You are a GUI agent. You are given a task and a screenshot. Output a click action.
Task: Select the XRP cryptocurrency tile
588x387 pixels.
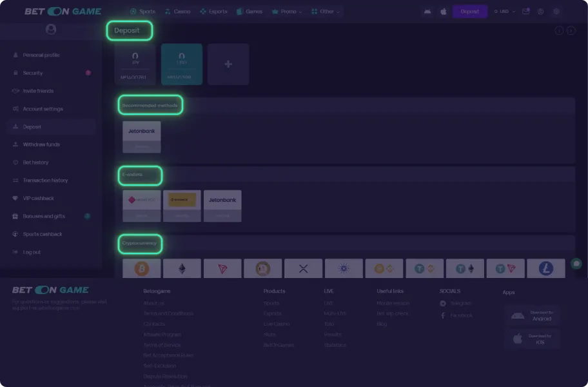coord(303,268)
